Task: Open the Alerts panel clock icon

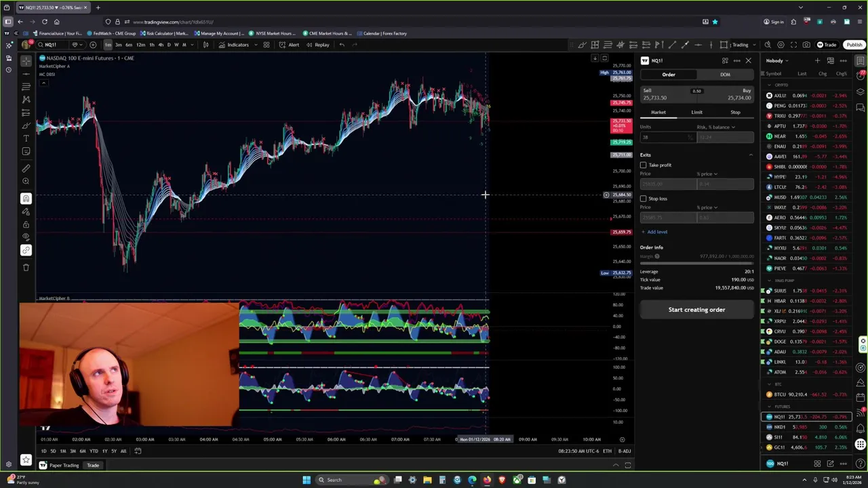Action: 861,75
